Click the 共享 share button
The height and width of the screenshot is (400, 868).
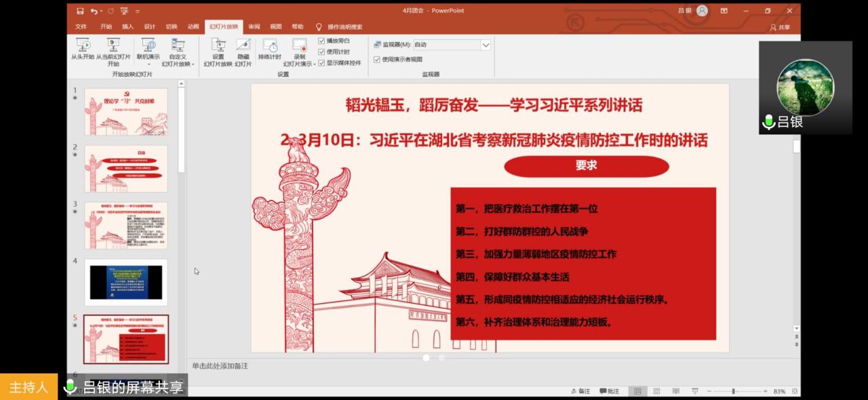(x=780, y=27)
